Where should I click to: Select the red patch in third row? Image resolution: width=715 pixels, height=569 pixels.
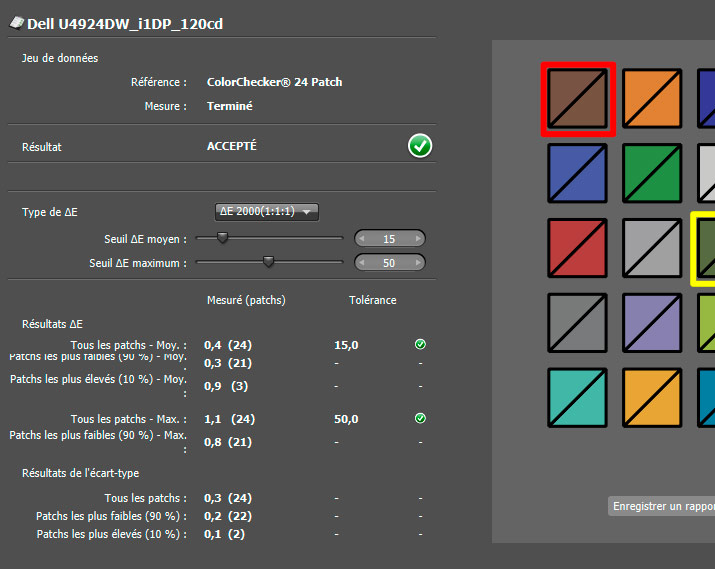(577, 248)
